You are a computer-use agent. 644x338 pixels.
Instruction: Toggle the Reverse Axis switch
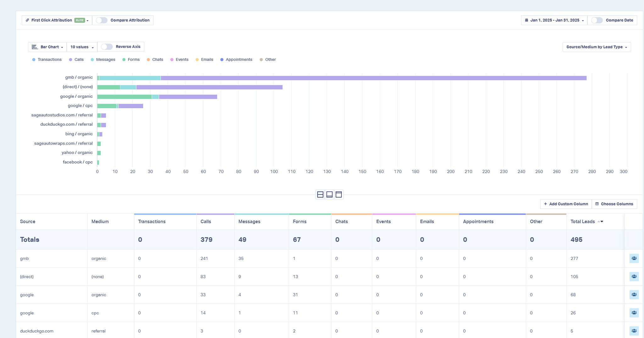coord(107,47)
